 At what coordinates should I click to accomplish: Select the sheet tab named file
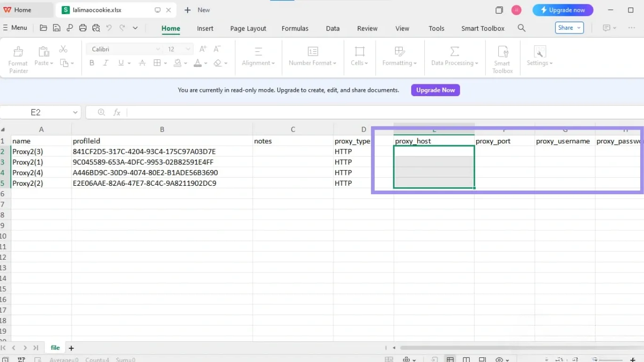pyautogui.click(x=55, y=347)
